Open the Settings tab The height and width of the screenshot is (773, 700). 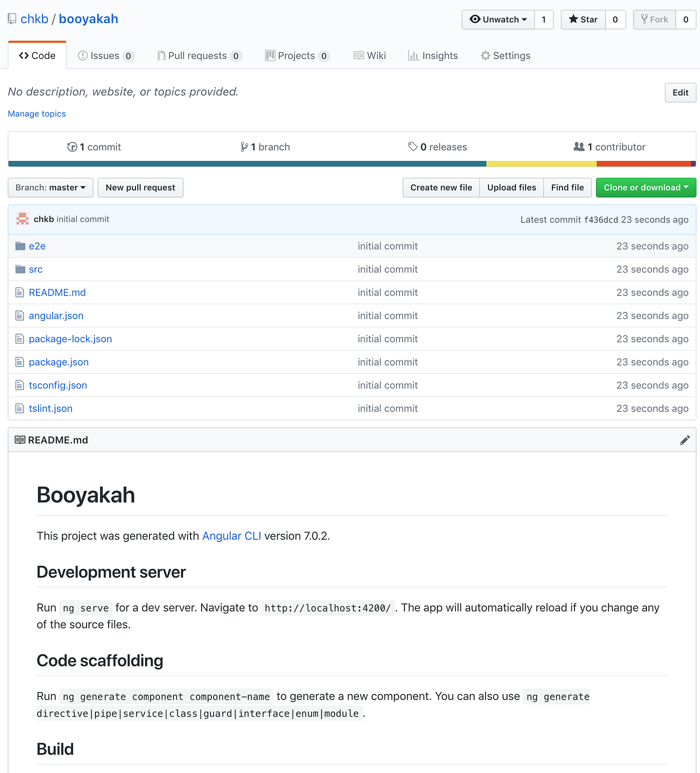click(x=505, y=55)
